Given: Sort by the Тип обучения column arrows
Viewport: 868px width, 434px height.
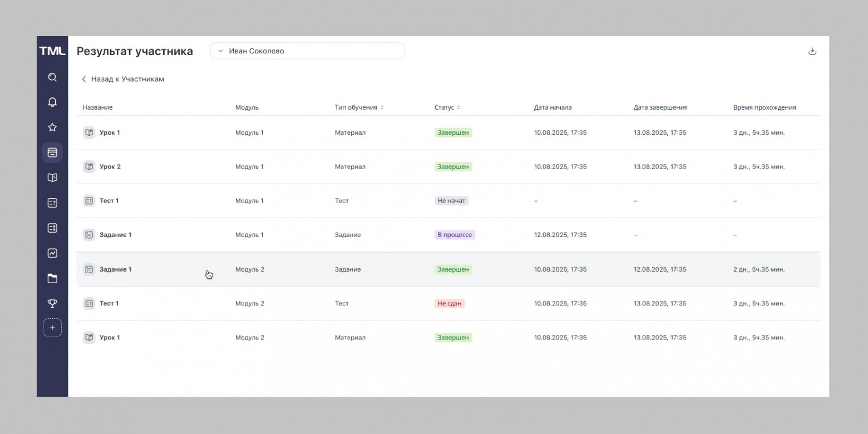Looking at the screenshot, I should point(382,107).
